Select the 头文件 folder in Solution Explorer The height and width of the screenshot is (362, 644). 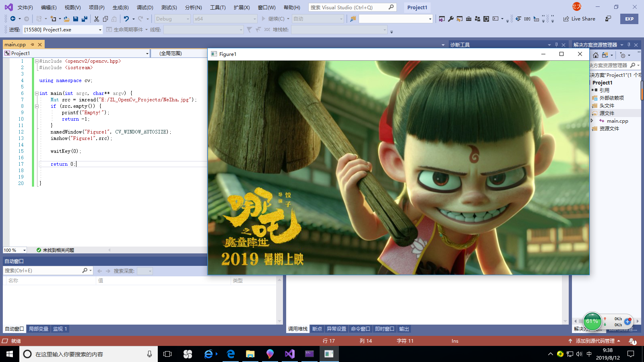click(x=607, y=105)
